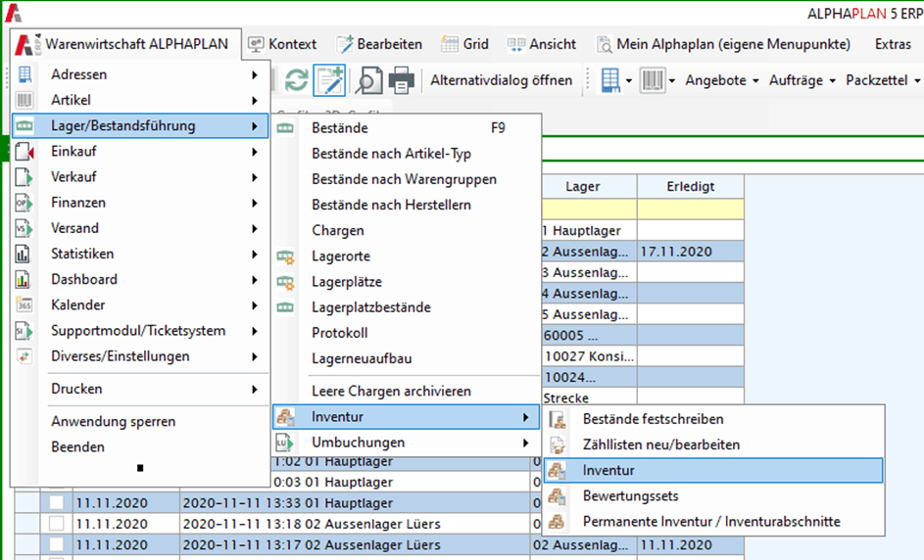Select Bestände nach Warengruppen
The image size is (924, 560).
(405, 179)
